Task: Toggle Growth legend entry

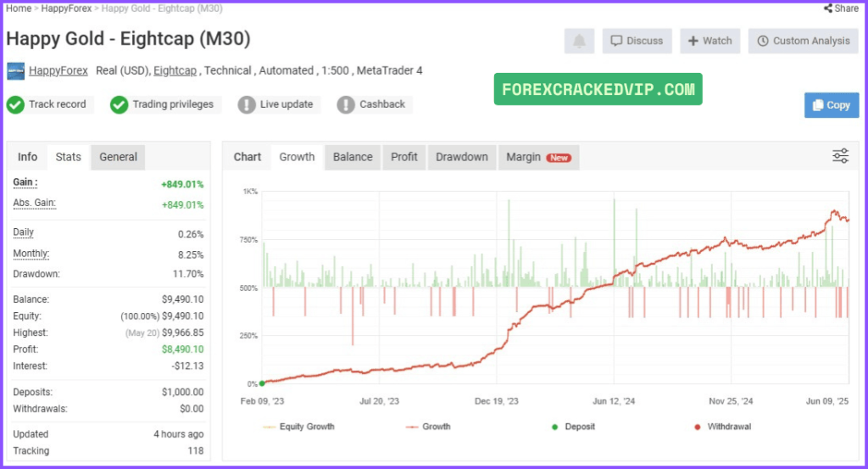Action: 428,427
